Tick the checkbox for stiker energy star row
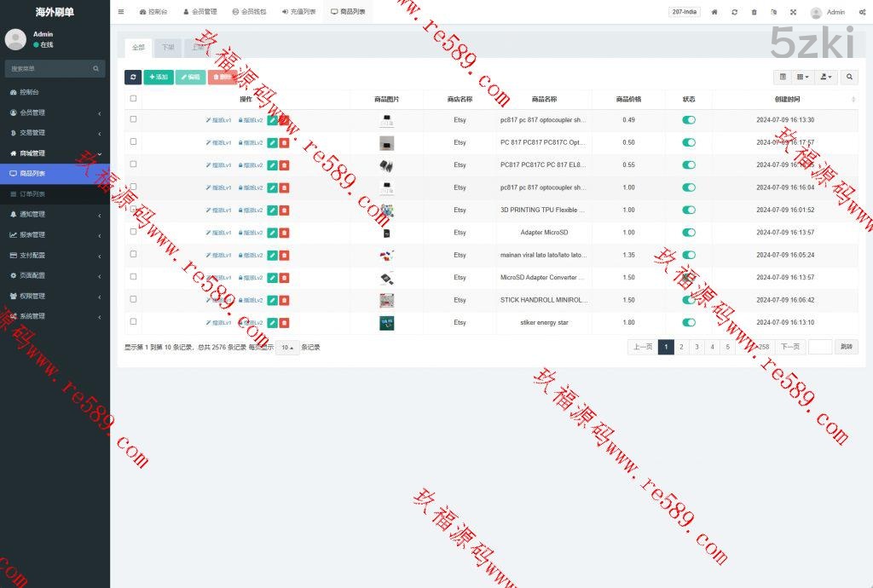The height and width of the screenshot is (588, 873). [x=133, y=322]
